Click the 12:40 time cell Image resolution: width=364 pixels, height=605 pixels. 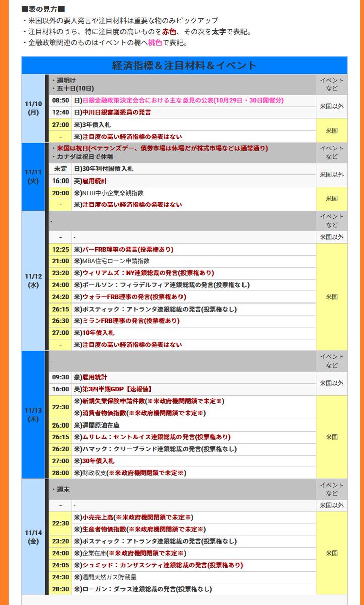[60, 112]
